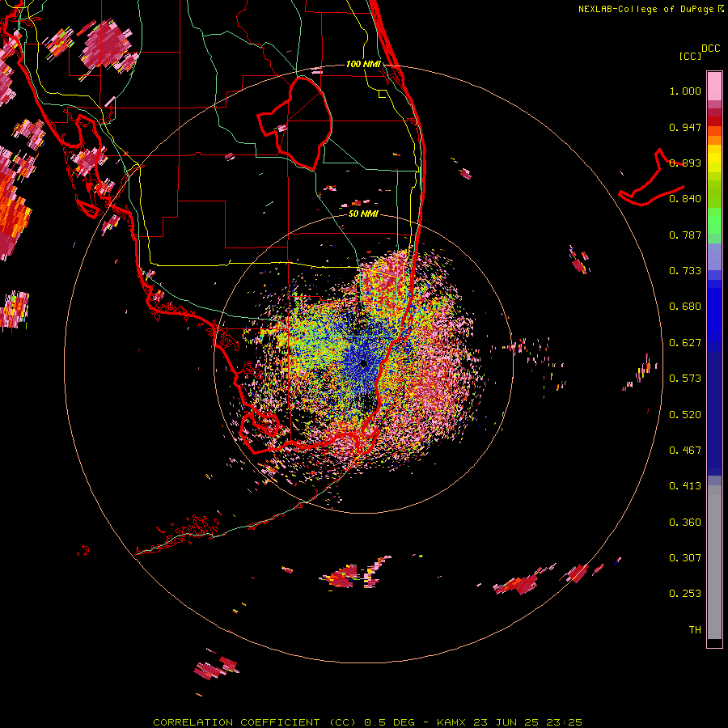728x728 pixels.
Task: Select the 0.947 scale value
Action: [685, 127]
